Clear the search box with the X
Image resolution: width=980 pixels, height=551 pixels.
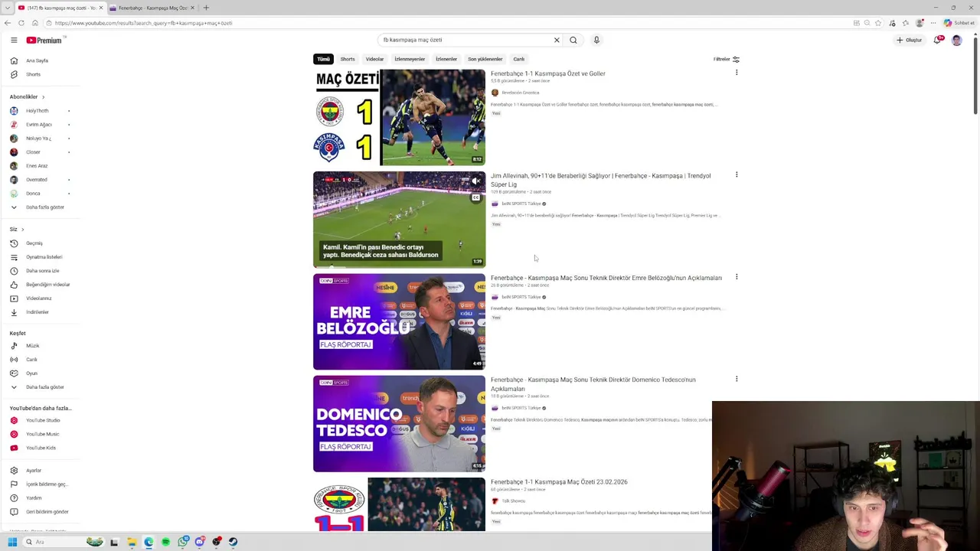pos(557,40)
